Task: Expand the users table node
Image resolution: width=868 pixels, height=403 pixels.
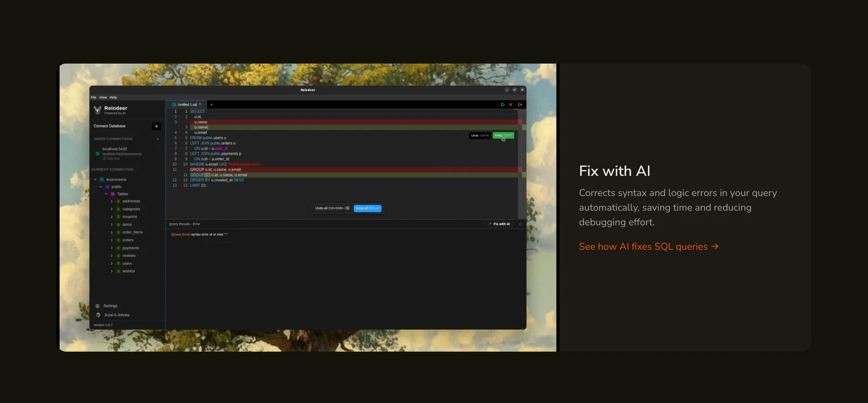Action: pyautogui.click(x=112, y=264)
